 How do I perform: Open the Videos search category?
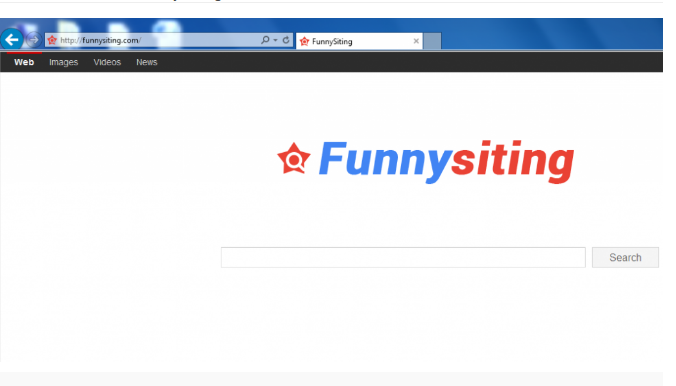tap(107, 62)
